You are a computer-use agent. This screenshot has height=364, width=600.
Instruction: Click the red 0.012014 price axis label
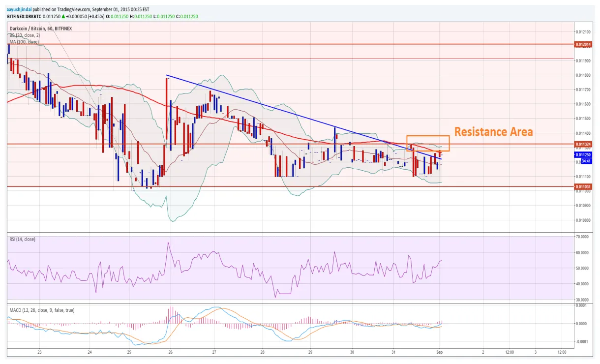click(583, 43)
